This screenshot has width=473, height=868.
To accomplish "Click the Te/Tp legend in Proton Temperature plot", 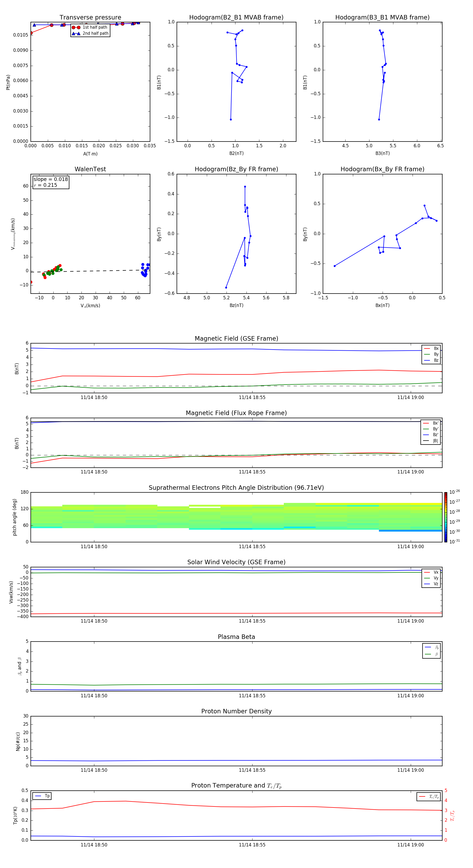I will [428, 796].
